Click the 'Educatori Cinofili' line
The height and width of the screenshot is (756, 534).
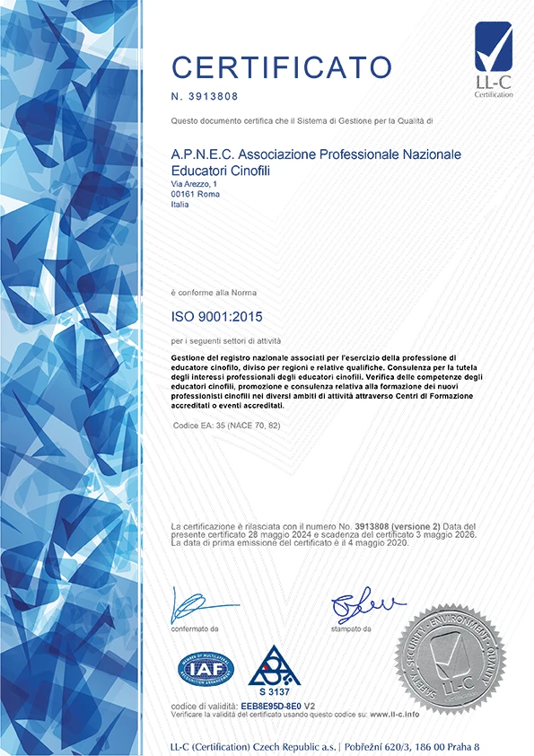pos(220,171)
